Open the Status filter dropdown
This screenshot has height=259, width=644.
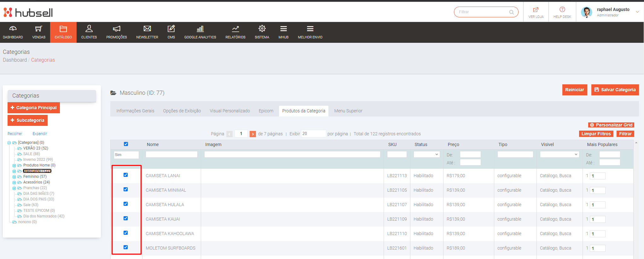point(426,155)
